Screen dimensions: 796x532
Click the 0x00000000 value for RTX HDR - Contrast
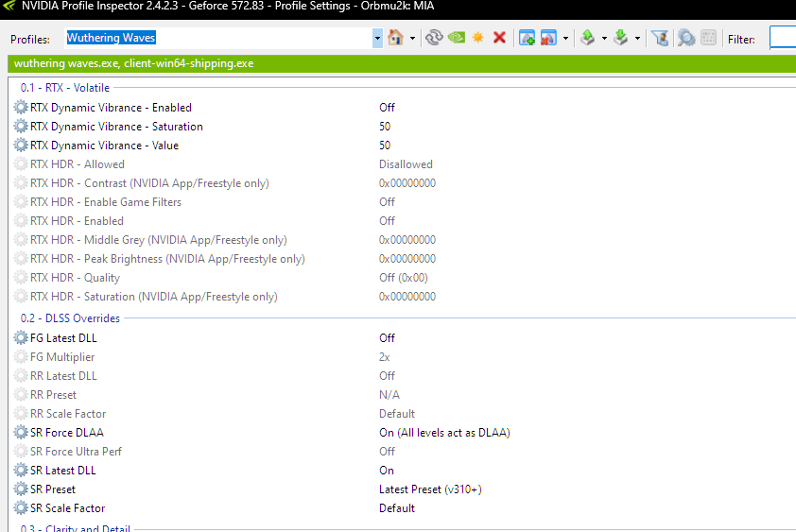point(407,183)
